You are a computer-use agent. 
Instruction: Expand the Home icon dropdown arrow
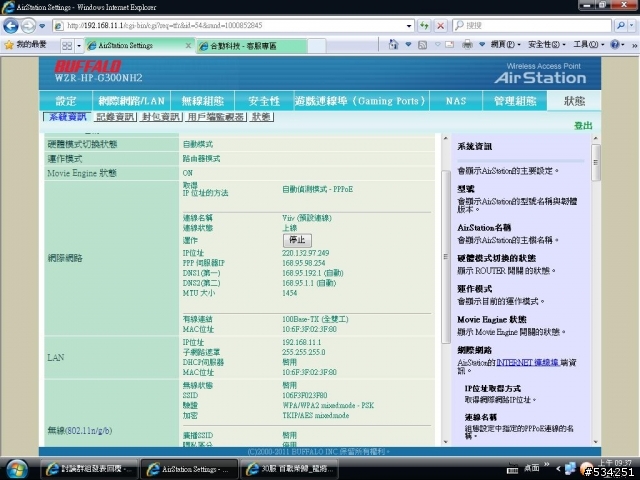coord(408,44)
